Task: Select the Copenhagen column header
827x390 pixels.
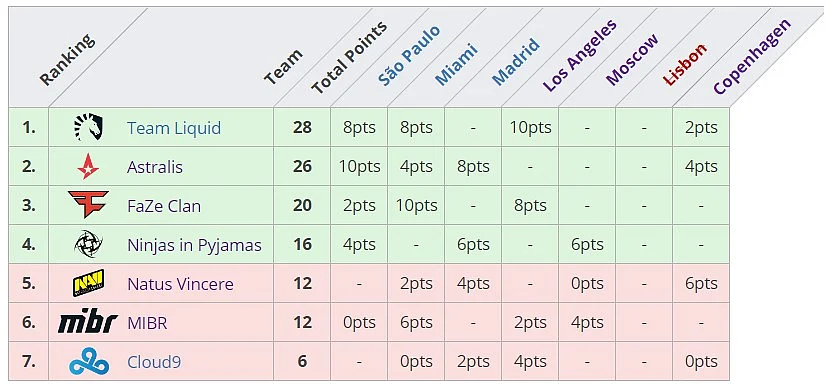Action: (752, 57)
